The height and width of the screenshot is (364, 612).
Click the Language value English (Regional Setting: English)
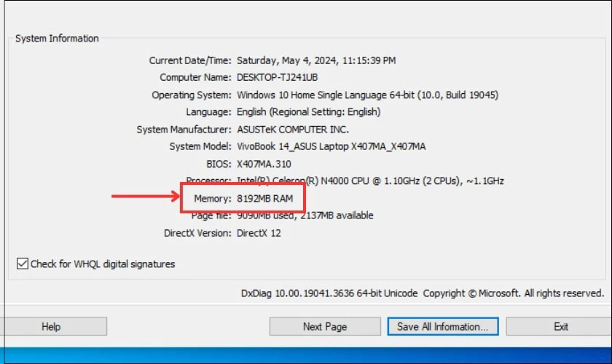pos(308,112)
